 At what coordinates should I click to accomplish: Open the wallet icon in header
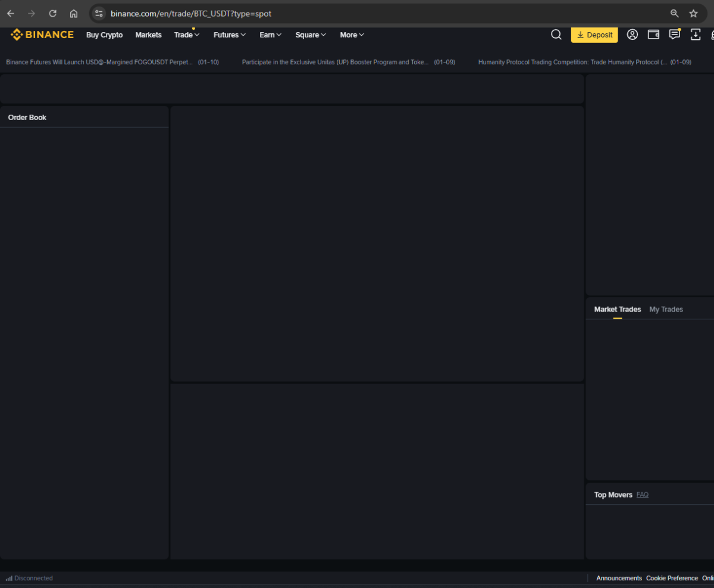653,35
